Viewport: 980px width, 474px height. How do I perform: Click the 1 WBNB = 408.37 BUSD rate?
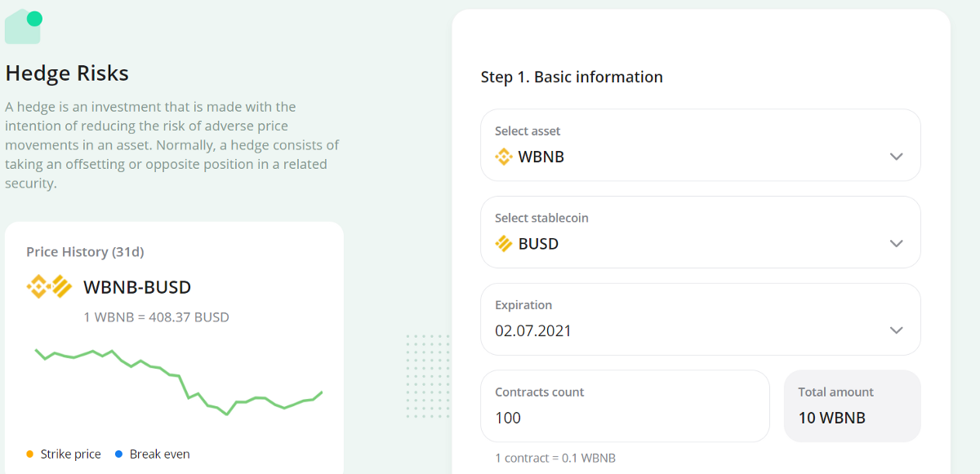(156, 317)
